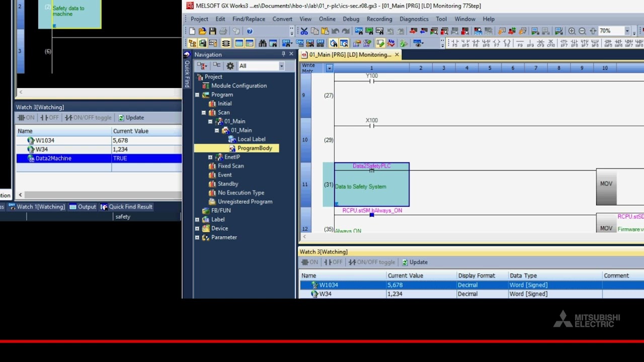Collapse the Scan node in Navigation tree

(x=204, y=113)
